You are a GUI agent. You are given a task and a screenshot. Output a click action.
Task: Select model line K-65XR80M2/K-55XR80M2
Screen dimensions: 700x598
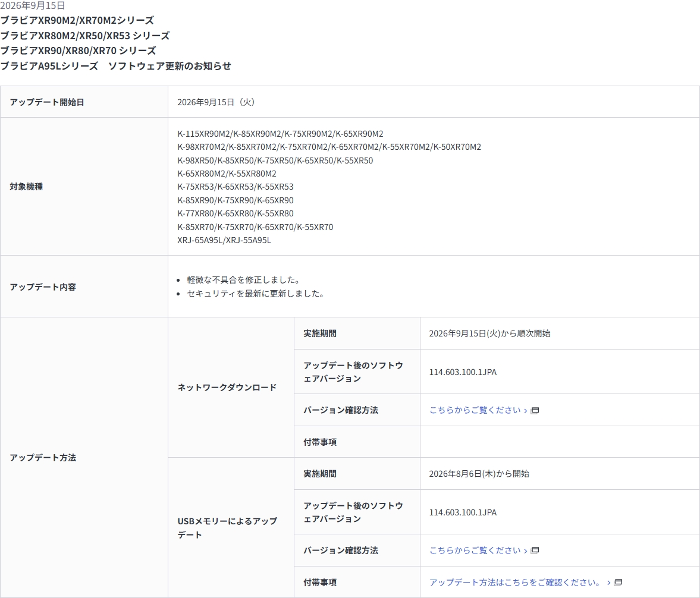pos(227,174)
